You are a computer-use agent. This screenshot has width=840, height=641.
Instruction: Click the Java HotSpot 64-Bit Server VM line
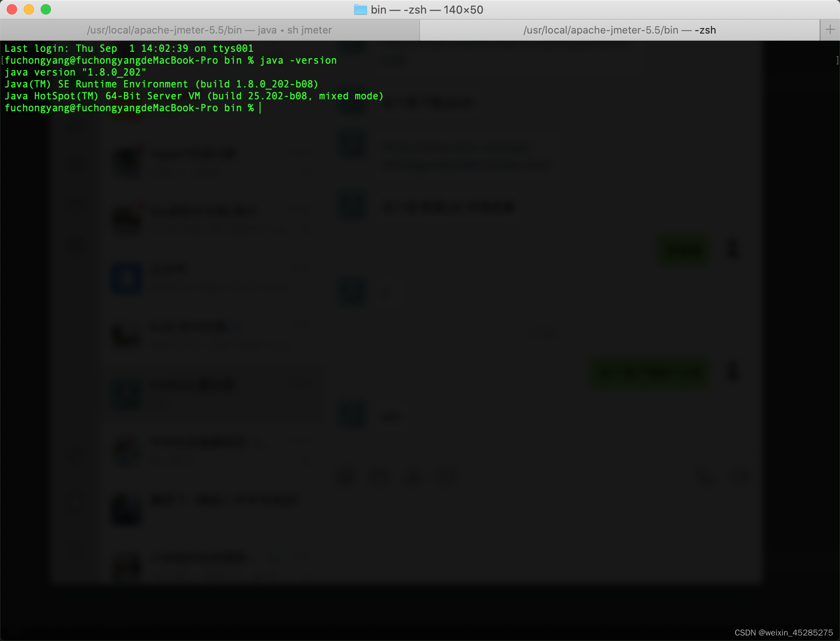[193, 96]
